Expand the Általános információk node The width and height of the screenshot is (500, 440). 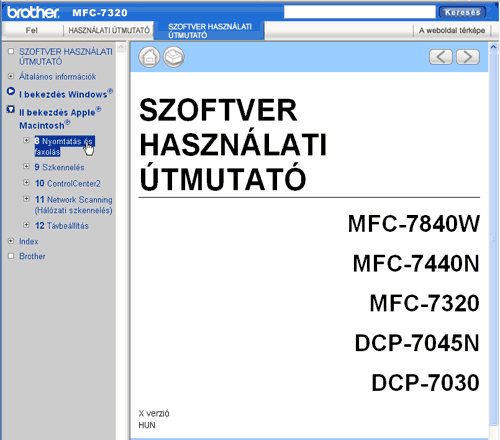click(11, 76)
